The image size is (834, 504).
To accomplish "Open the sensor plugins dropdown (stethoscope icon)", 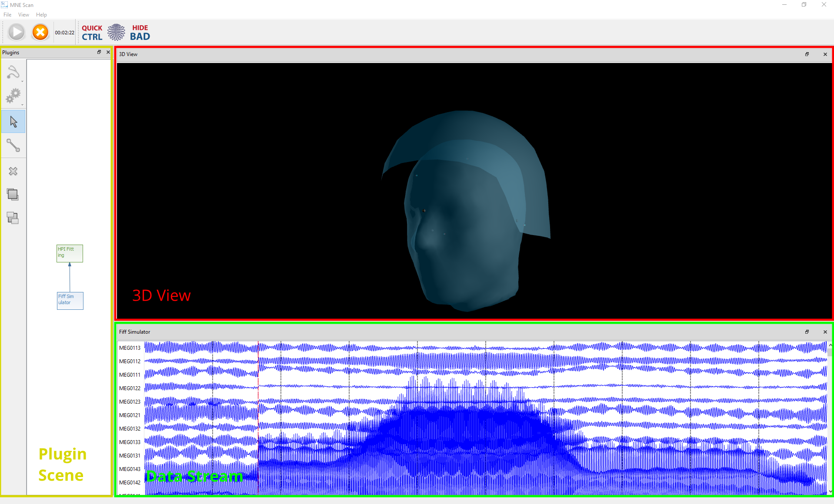I will [x=13, y=73].
